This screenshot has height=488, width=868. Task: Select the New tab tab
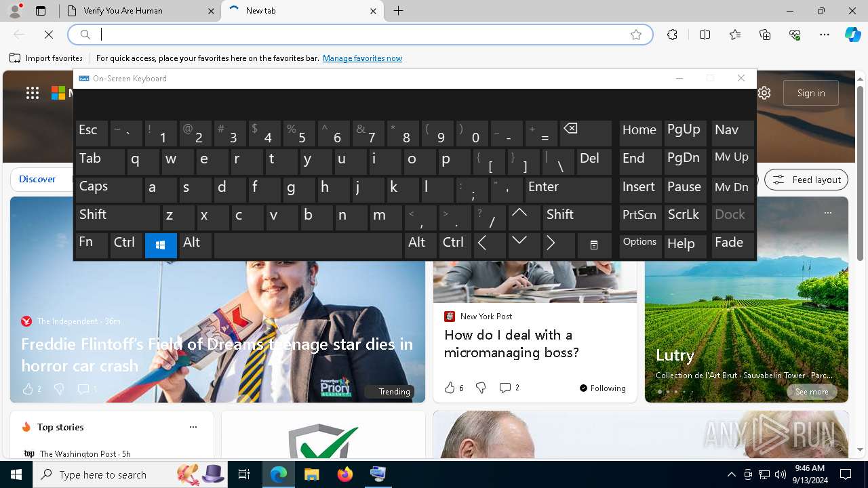(x=302, y=11)
